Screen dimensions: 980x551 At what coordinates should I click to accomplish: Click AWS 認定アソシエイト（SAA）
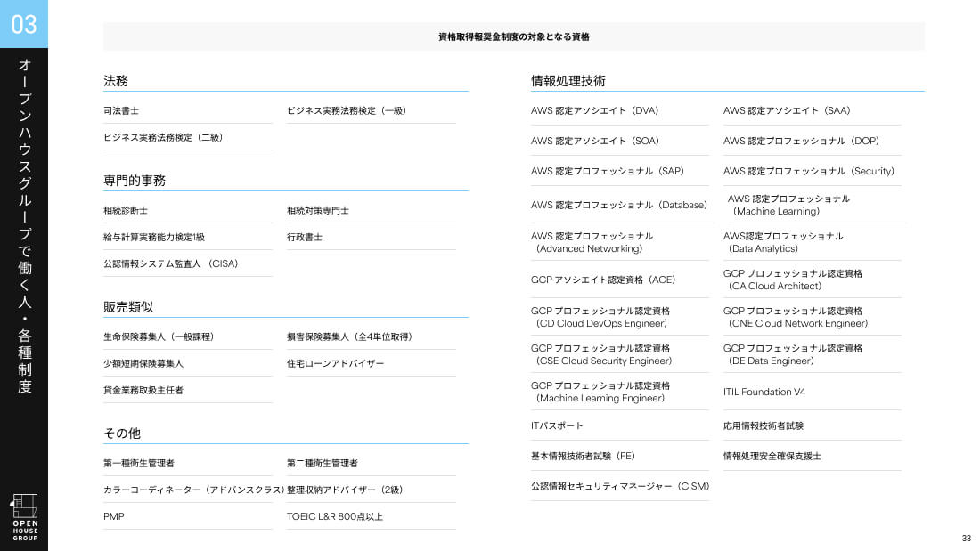(787, 110)
